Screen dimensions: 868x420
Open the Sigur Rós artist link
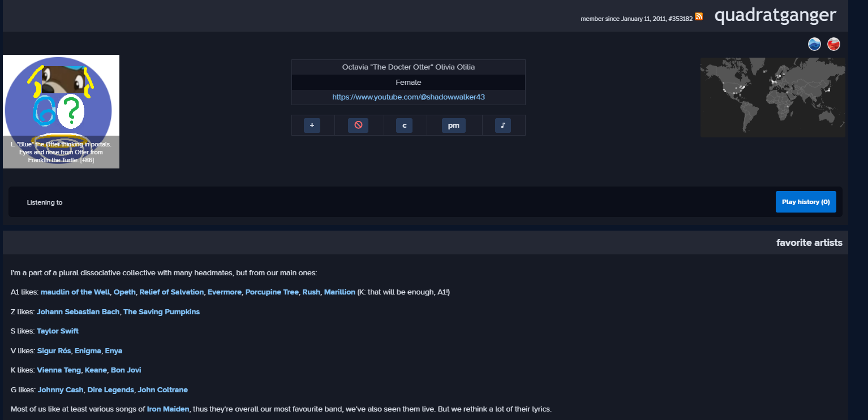click(54, 351)
